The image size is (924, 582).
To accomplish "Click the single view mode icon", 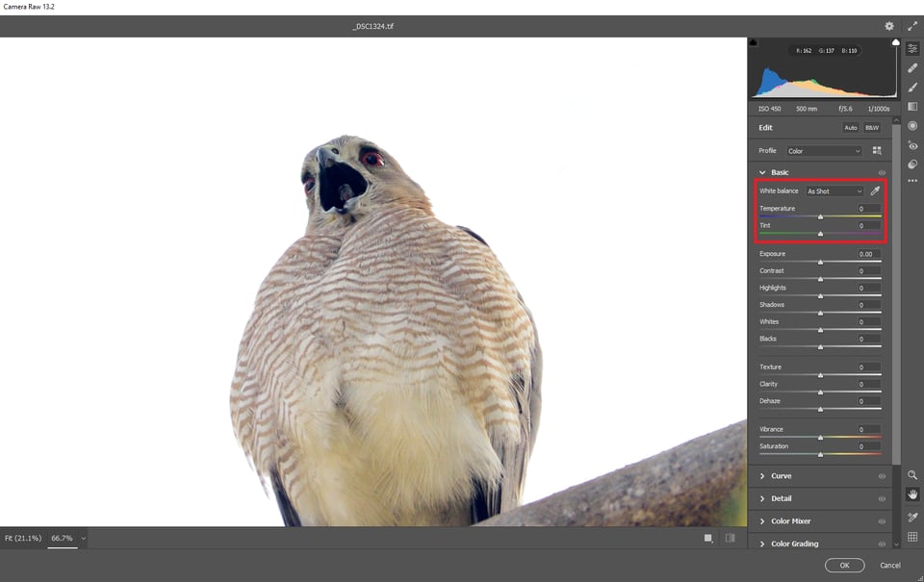I will point(708,538).
